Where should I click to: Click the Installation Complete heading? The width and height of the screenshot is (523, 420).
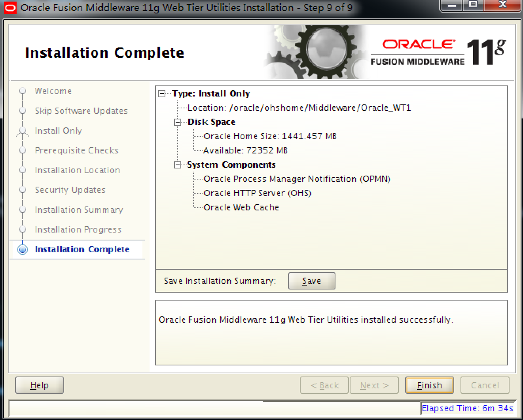(104, 53)
